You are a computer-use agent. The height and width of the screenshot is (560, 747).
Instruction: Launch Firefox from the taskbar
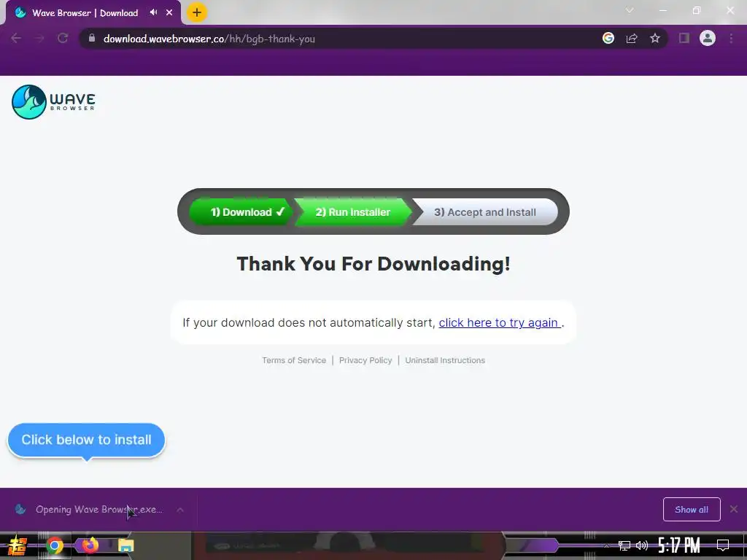click(x=90, y=544)
